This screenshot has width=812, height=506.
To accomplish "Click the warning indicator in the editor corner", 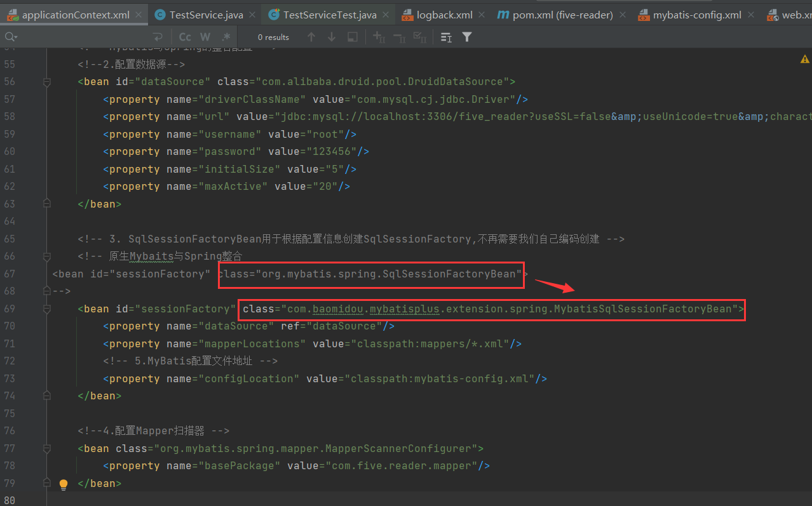I will tap(804, 58).
